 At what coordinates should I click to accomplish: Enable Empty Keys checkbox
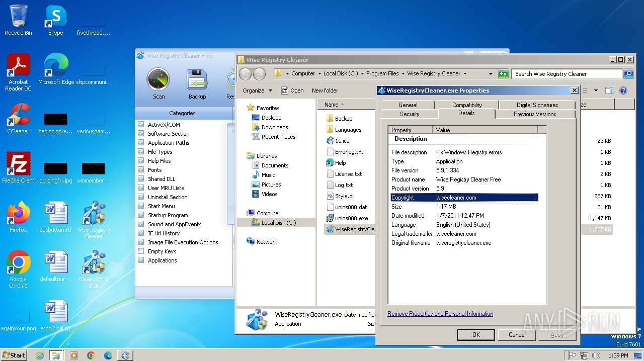pyautogui.click(x=141, y=251)
